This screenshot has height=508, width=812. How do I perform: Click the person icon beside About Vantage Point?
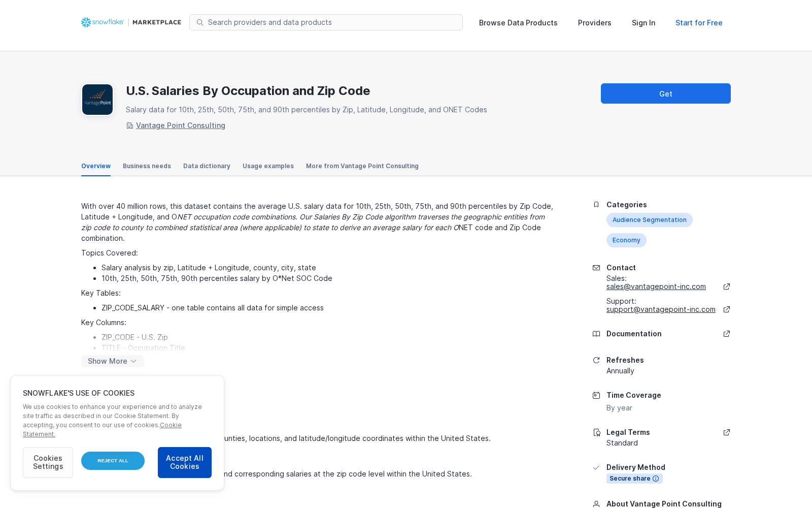pos(596,504)
